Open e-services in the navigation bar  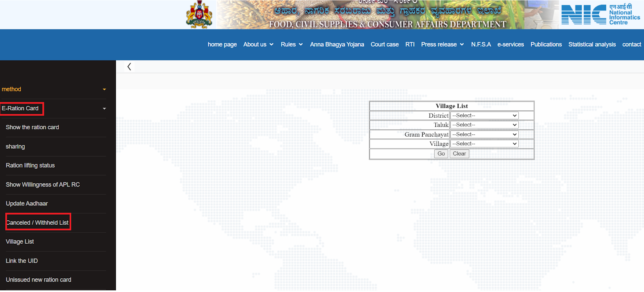pyautogui.click(x=510, y=44)
